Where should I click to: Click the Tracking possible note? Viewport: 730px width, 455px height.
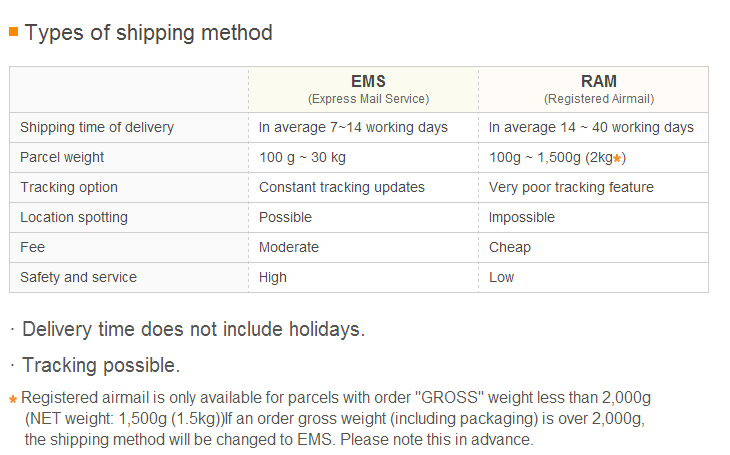click(x=101, y=366)
